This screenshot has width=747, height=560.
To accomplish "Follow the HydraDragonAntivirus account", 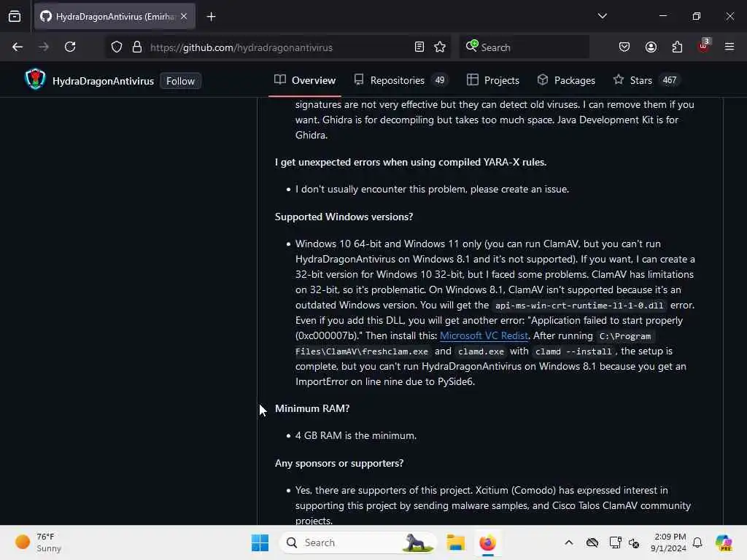I will pos(181,81).
